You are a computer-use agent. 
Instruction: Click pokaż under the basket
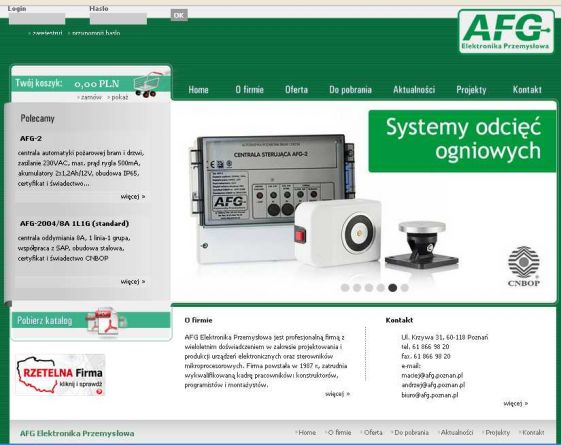click(x=119, y=97)
